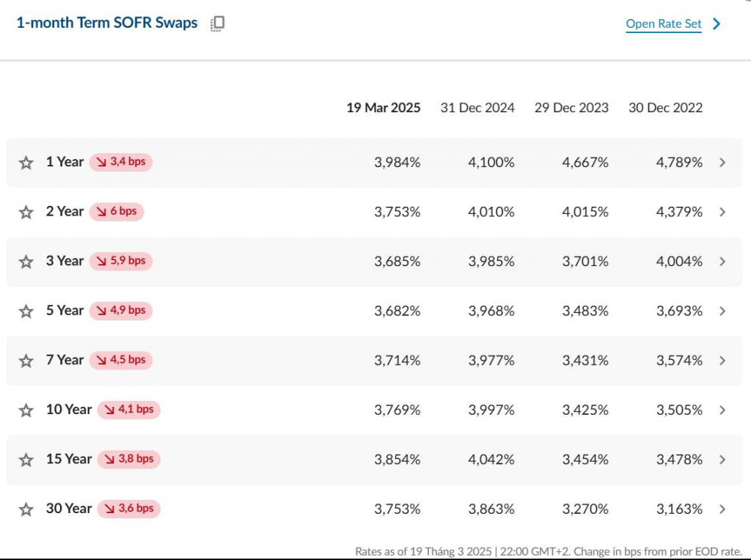Image resolution: width=751 pixels, height=560 pixels.
Task: Click star icon beside 10 Year
Action: click(x=26, y=410)
